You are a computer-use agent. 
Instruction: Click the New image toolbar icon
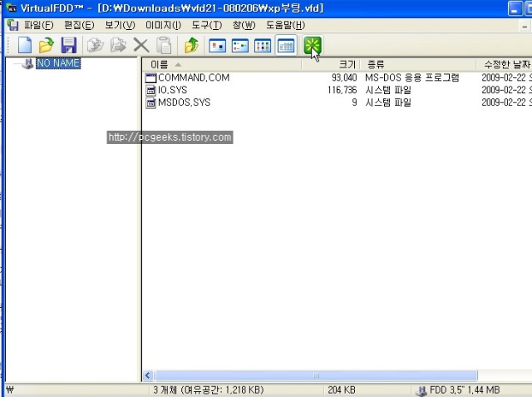pos(24,45)
